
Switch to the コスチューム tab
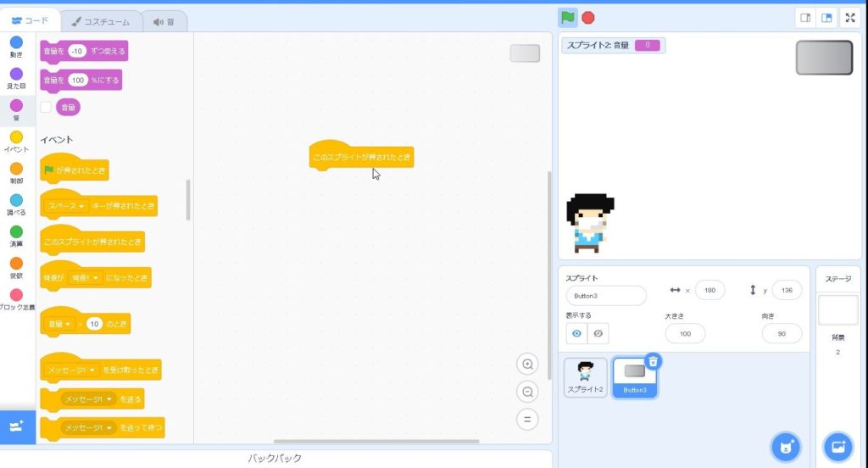(101, 21)
